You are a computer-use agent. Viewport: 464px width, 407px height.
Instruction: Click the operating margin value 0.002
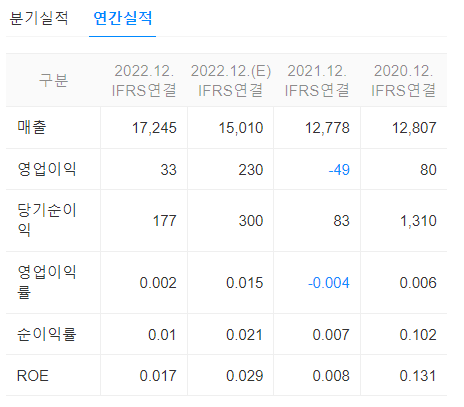click(x=158, y=283)
